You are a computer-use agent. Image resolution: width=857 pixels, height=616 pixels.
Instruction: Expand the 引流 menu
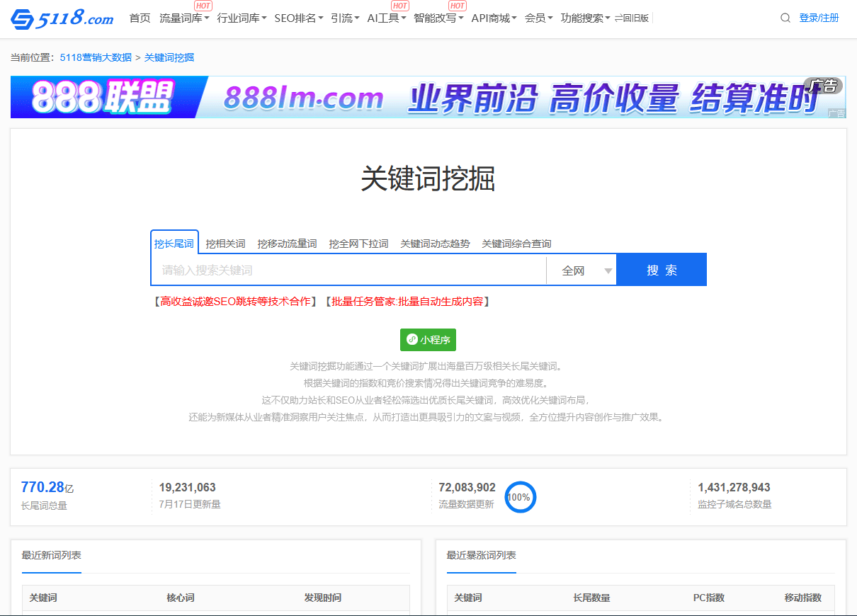point(345,18)
